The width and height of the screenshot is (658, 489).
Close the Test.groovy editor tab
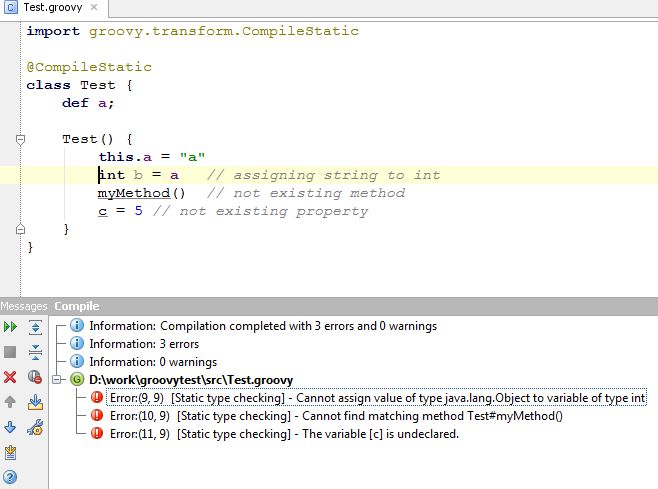click(94, 7)
